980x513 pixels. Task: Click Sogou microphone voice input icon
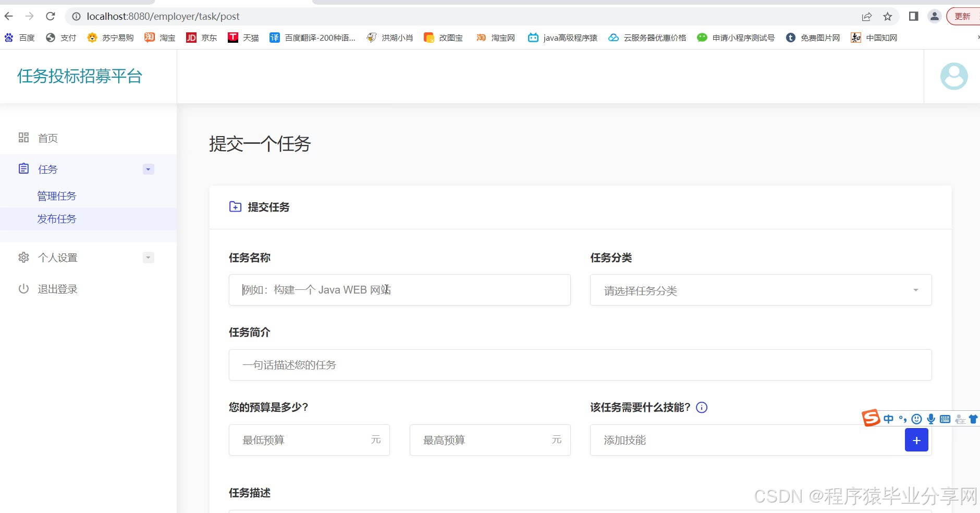pos(931,419)
